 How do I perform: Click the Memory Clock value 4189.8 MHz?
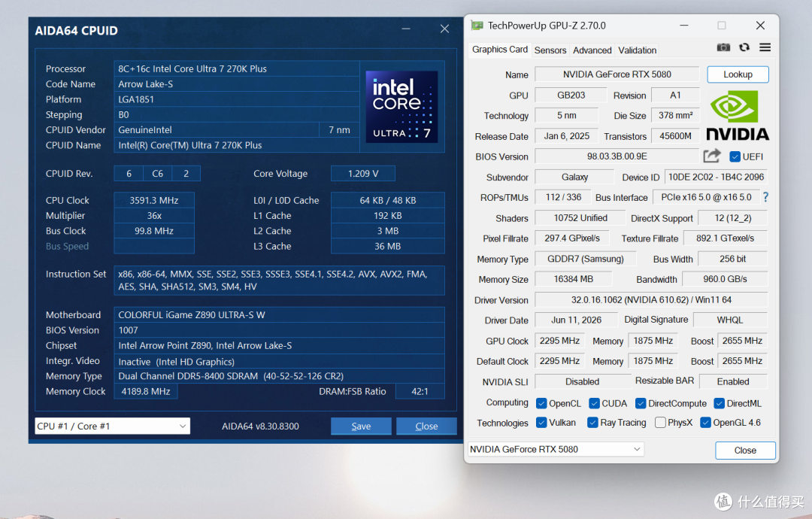point(146,391)
